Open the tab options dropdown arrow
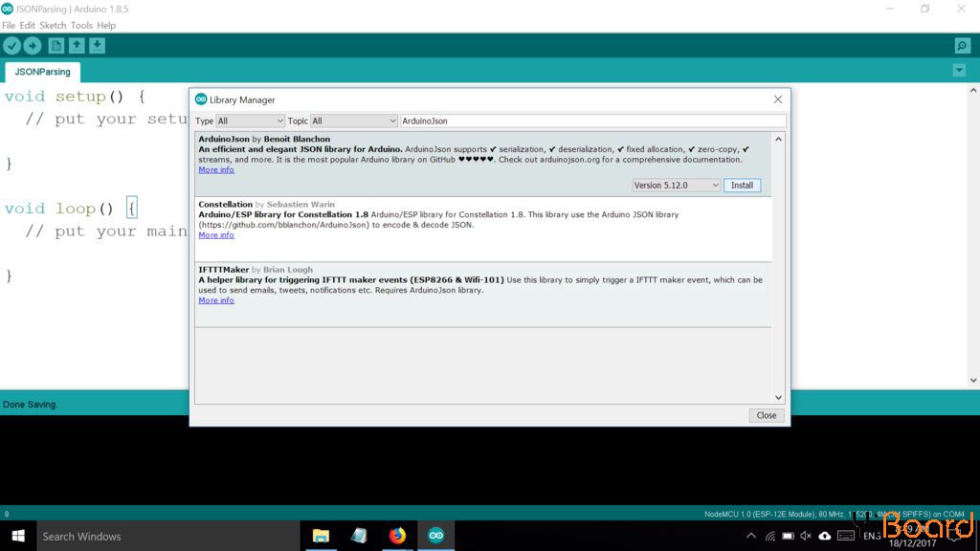Screen dimensions: 980x551 tap(959, 71)
